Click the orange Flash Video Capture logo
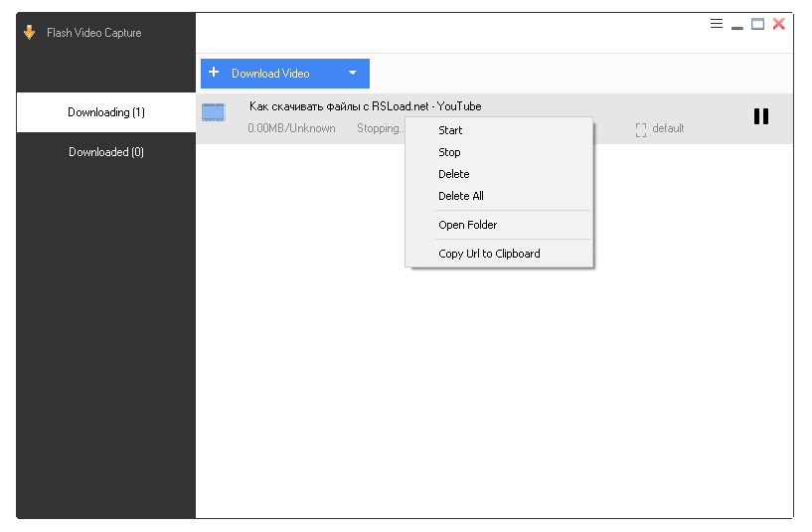 (29, 33)
